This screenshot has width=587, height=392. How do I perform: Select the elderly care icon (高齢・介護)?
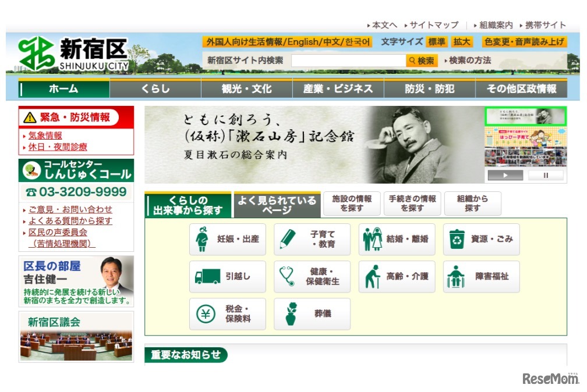point(372,277)
